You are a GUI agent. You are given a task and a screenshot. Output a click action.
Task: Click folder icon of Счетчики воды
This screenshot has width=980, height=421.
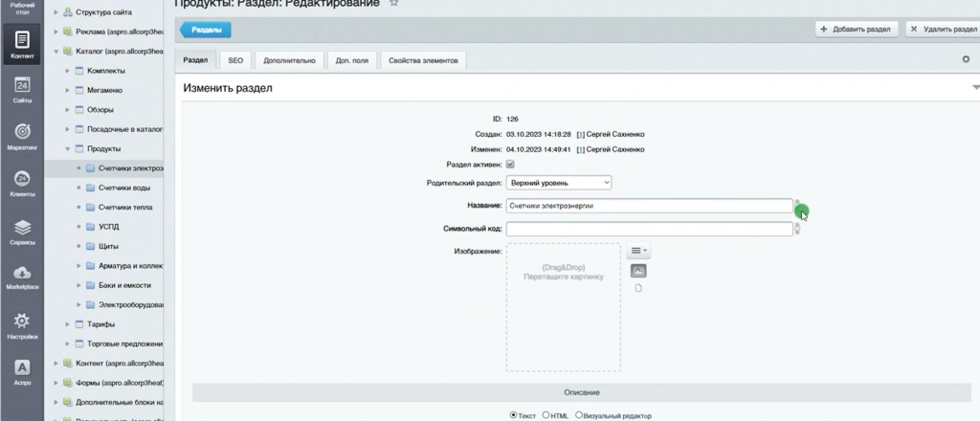90,188
